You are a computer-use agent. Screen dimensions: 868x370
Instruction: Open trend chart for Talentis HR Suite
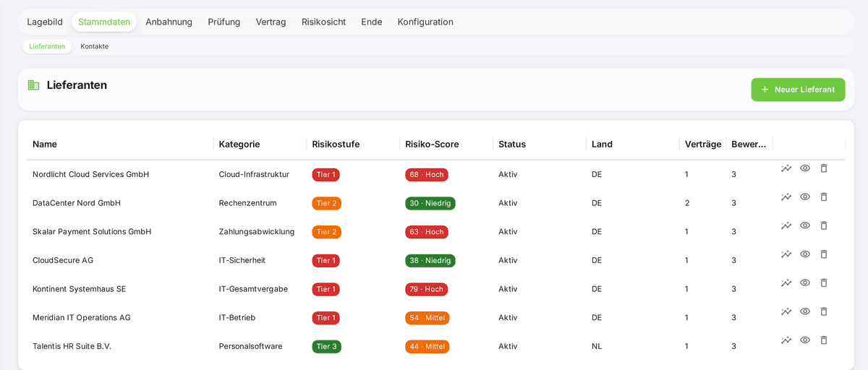[786, 340]
